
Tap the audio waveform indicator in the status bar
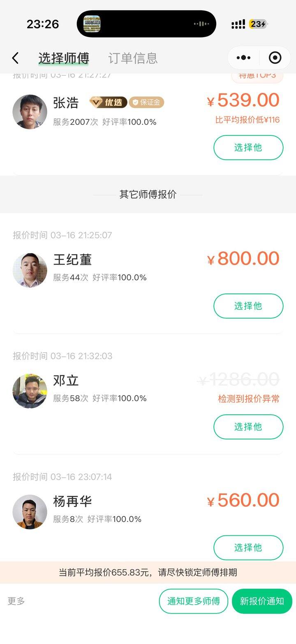click(x=201, y=24)
